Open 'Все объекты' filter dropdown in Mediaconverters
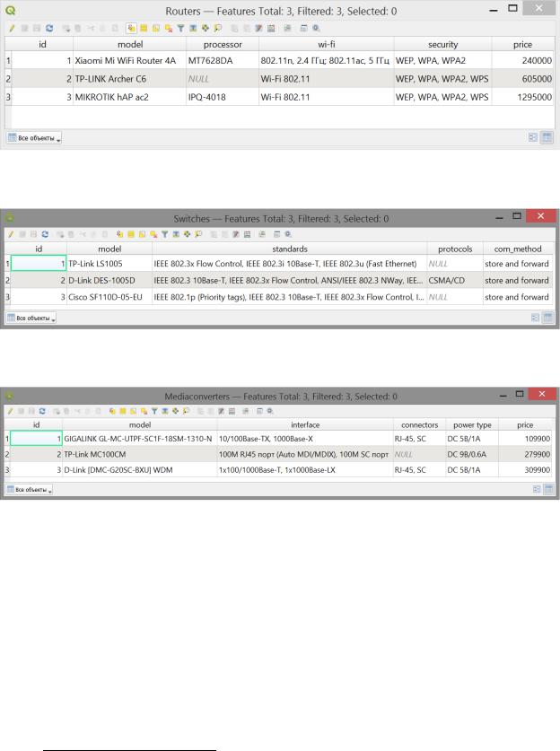This screenshot has width=560, height=751. tap(30, 490)
